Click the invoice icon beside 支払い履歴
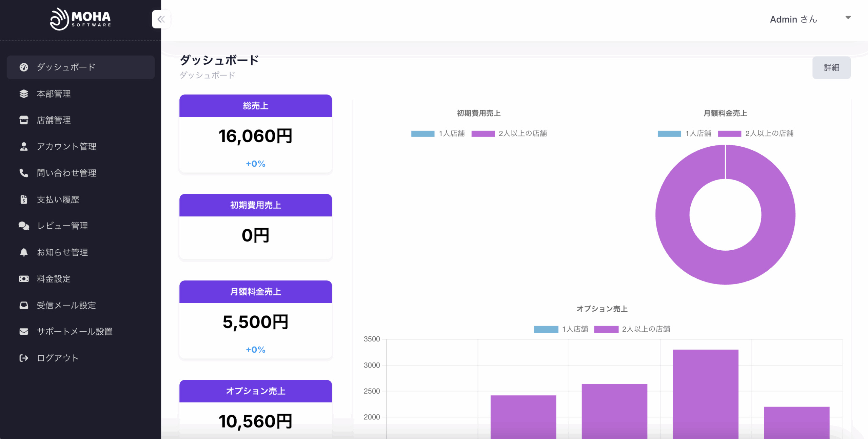 tap(24, 200)
